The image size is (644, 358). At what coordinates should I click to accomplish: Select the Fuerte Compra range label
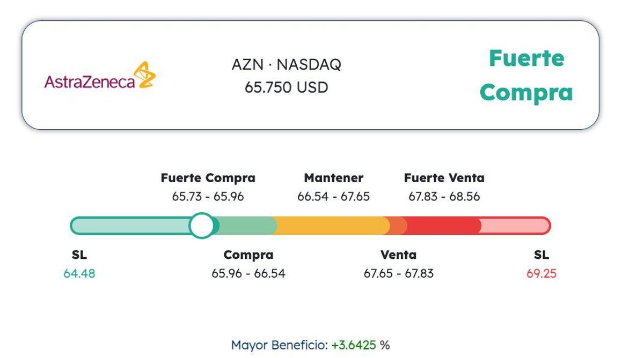(208, 178)
